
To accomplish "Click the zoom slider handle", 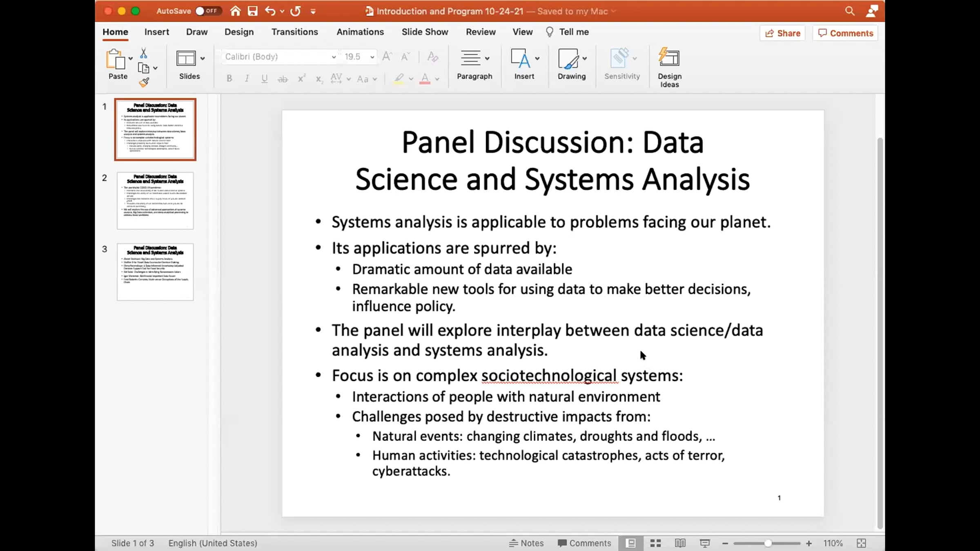I will point(768,543).
